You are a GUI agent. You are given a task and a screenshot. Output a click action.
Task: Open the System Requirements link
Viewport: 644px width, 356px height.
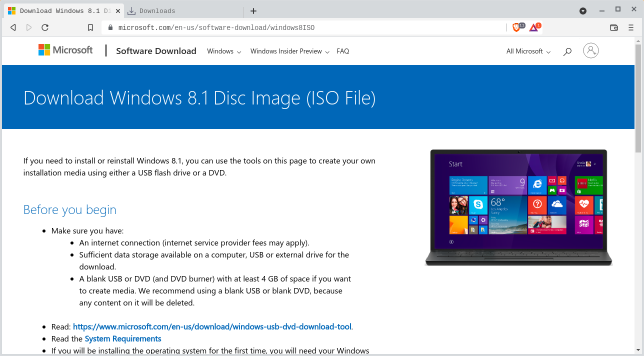click(123, 339)
